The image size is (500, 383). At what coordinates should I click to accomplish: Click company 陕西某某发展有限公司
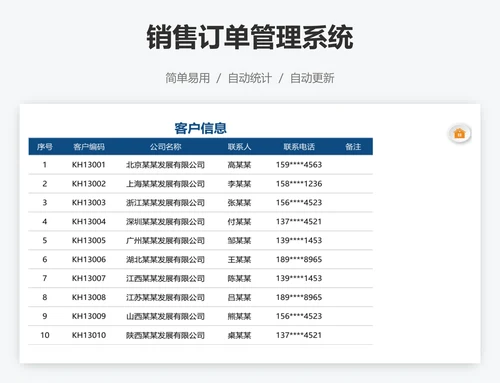165,335
